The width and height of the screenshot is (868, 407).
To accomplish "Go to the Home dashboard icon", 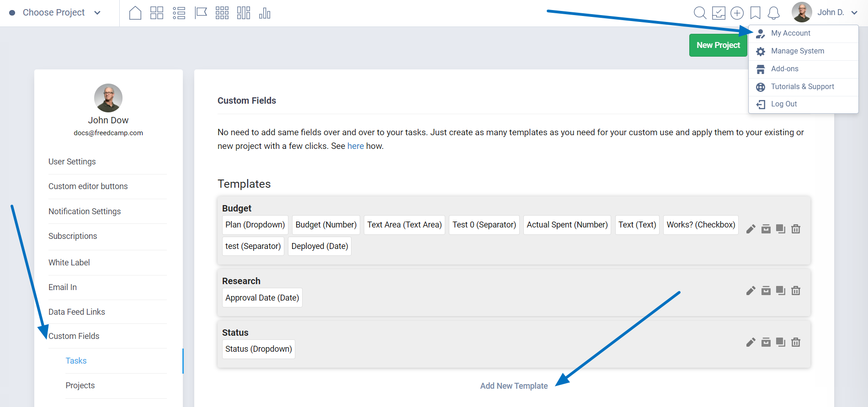I will click(135, 13).
